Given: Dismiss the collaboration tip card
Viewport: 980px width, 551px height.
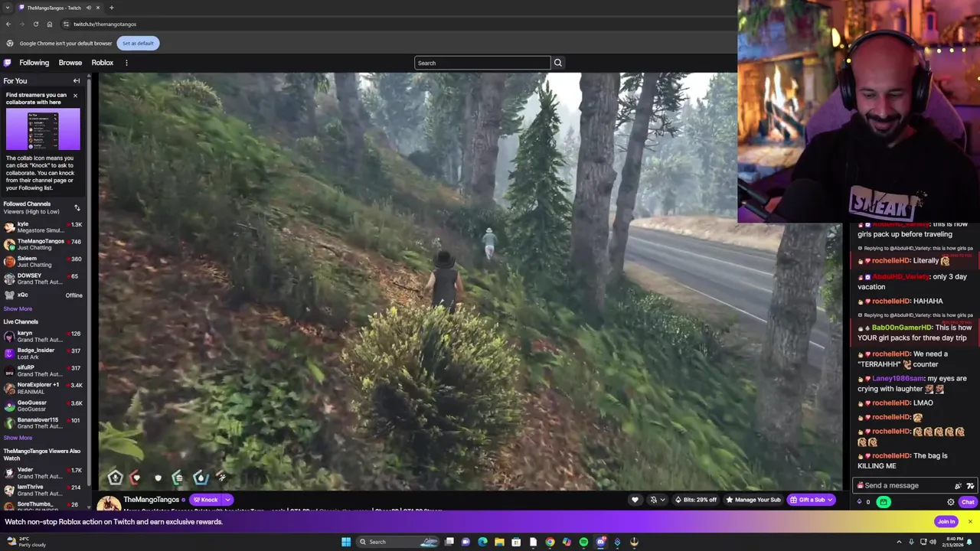Looking at the screenshot, I should tap(75, 96).
